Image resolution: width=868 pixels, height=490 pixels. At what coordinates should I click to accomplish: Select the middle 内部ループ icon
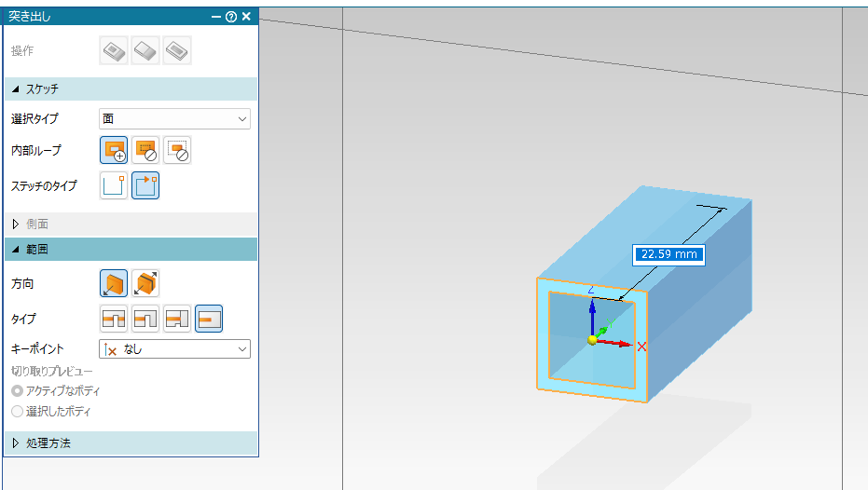pos(145,150)
